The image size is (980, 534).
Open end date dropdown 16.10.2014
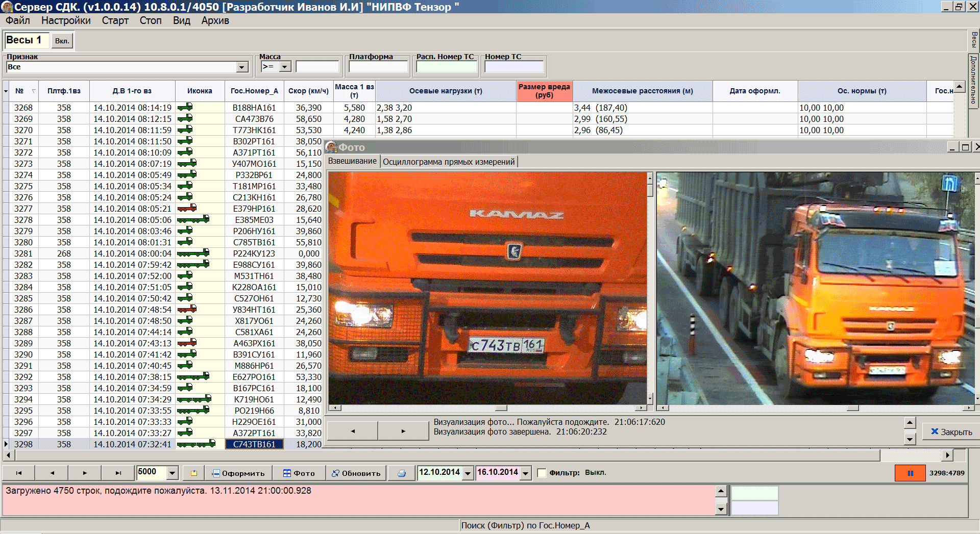526,473
